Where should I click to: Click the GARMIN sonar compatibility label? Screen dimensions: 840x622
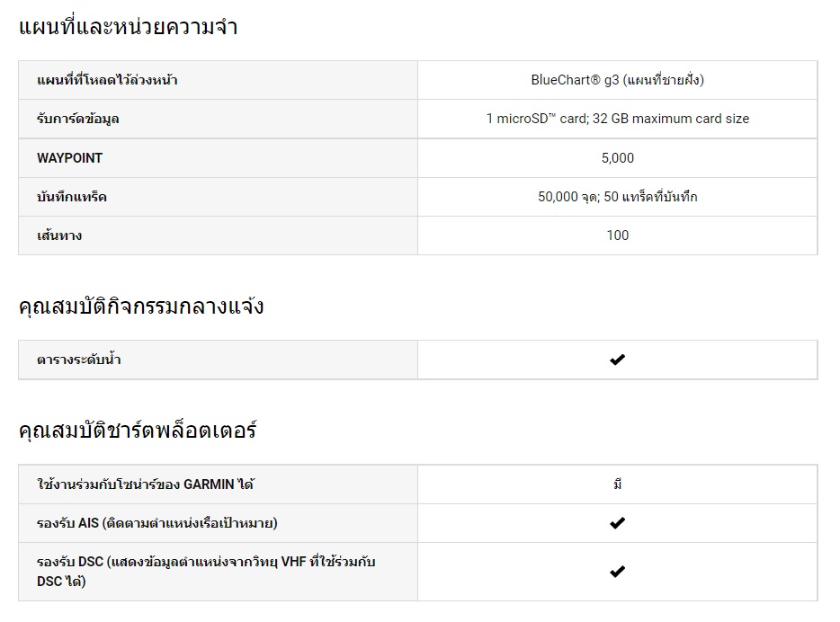pyautogui.click(x=146, y=484)
